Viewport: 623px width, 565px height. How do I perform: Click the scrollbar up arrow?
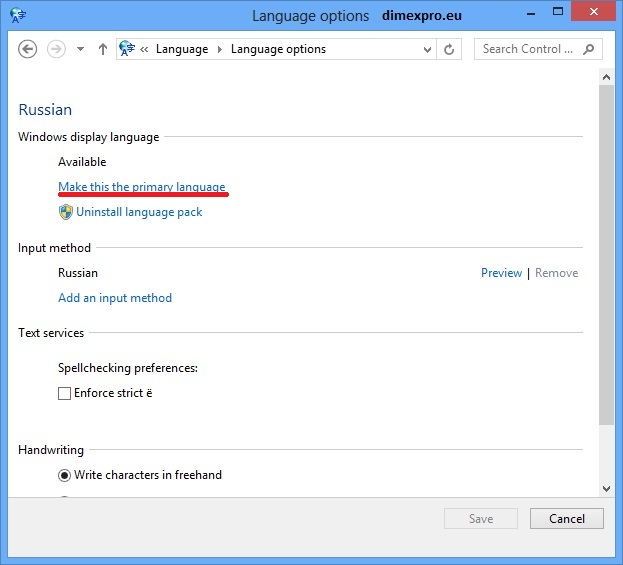pyautogui.click(x=606, y=77)
